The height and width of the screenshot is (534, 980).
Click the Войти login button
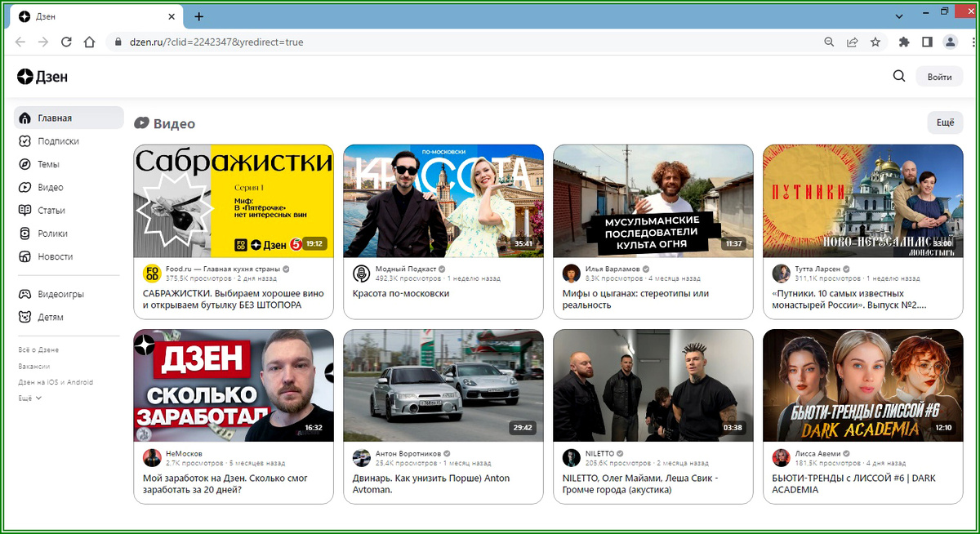pos(939,77)
